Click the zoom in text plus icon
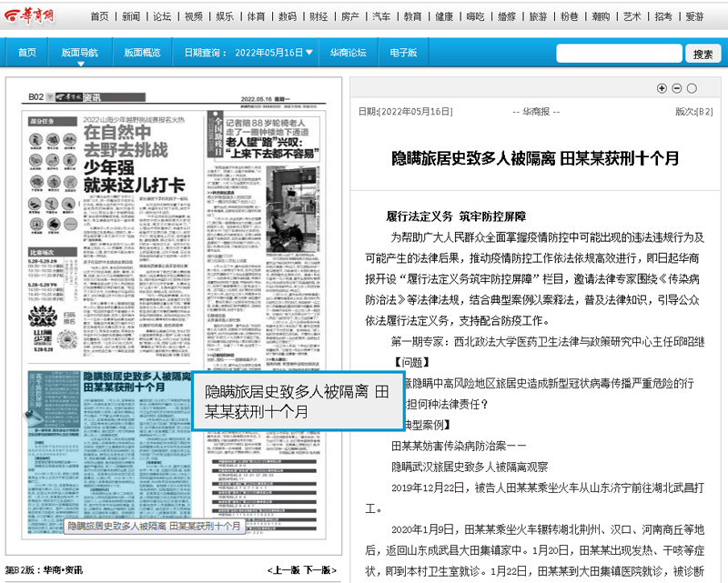The image size is (728, 583). click(x=662, y=88)
